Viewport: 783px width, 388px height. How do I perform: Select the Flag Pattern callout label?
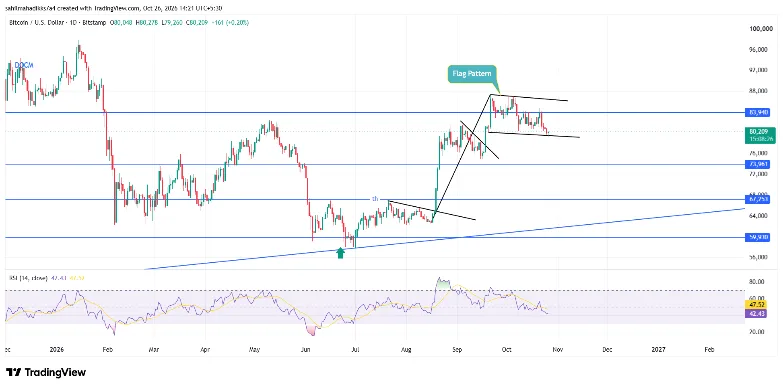coord(472,73)
